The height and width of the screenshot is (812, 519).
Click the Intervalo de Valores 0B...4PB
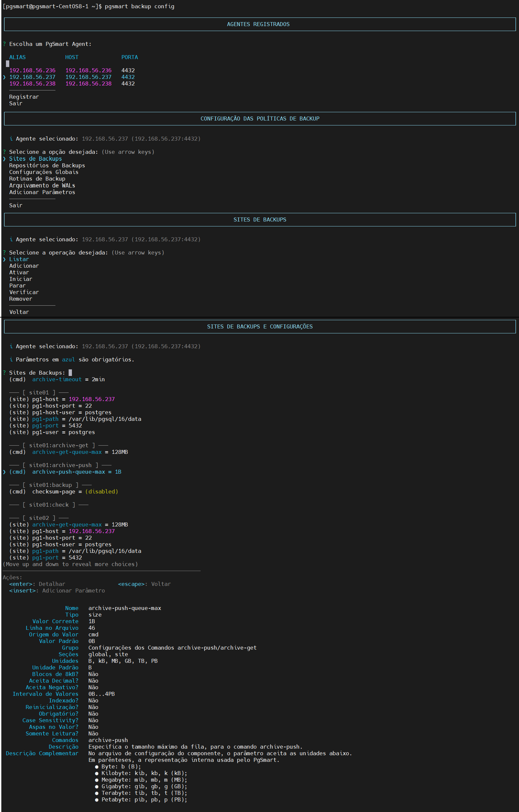pyautogui.click(x=101, y=694)
